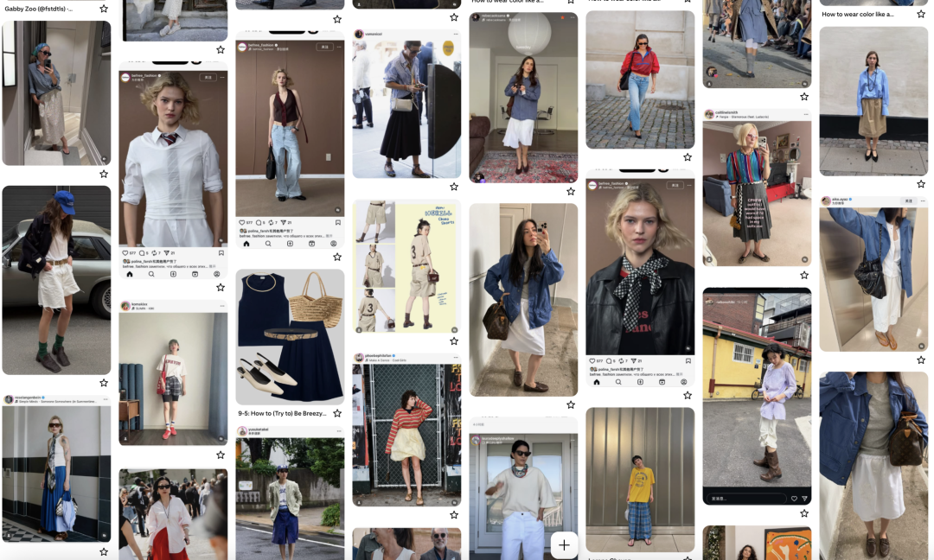Star the paper lantern living room pin
Screen dimensions: 934x560
coord(571,191)
